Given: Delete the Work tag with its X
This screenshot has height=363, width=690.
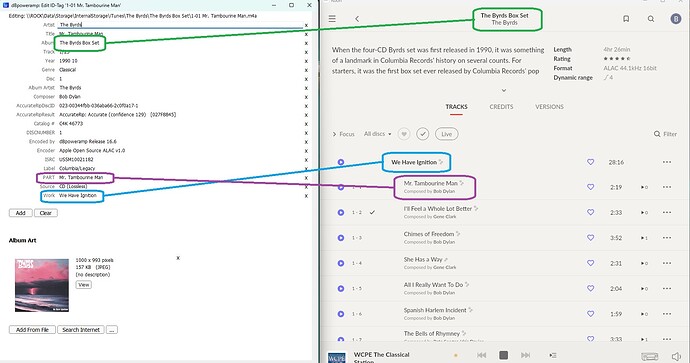Looking at the screenshot, I should 306,196.
